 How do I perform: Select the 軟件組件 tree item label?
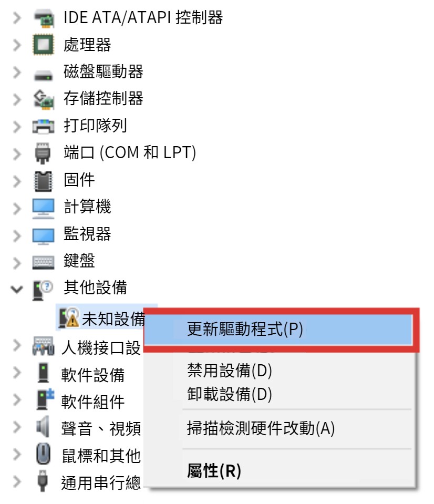point(93,402)
